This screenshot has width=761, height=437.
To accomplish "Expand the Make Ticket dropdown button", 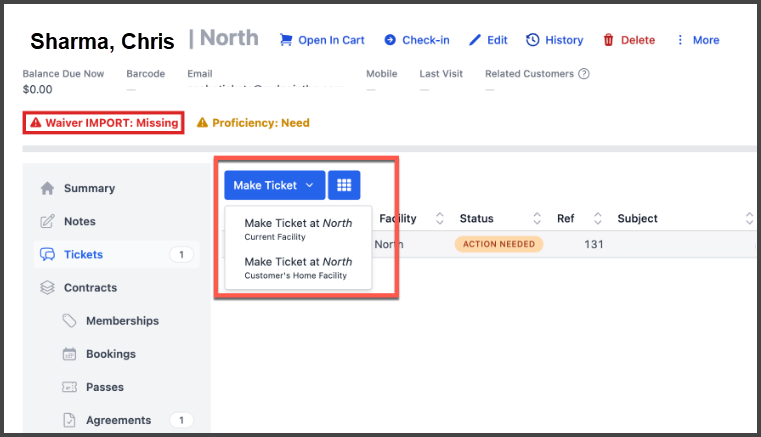I will pyautogui.click(x=274, y=185).
